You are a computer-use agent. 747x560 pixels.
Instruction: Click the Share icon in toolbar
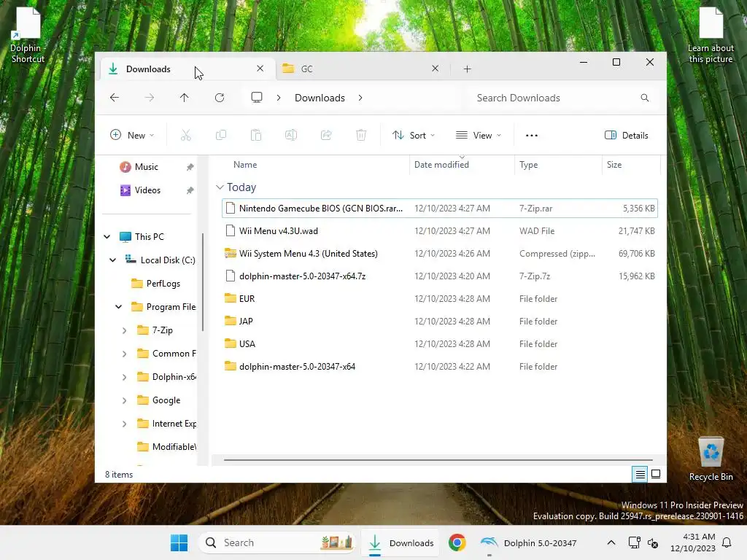coord(326,135)
